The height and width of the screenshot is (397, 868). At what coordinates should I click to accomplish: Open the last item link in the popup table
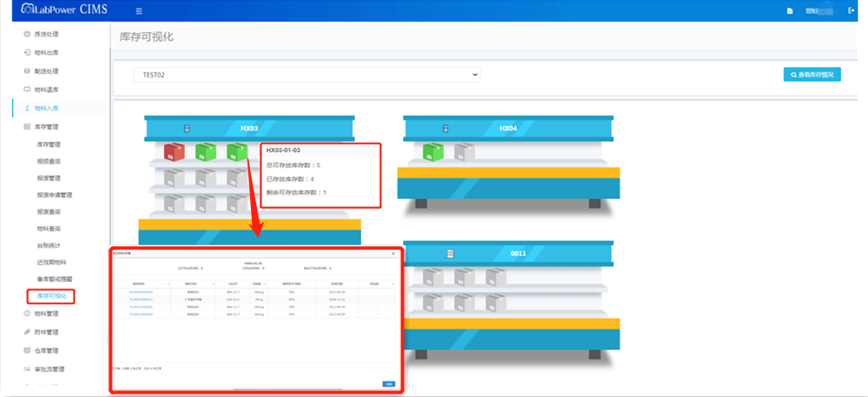coord(141,314)
